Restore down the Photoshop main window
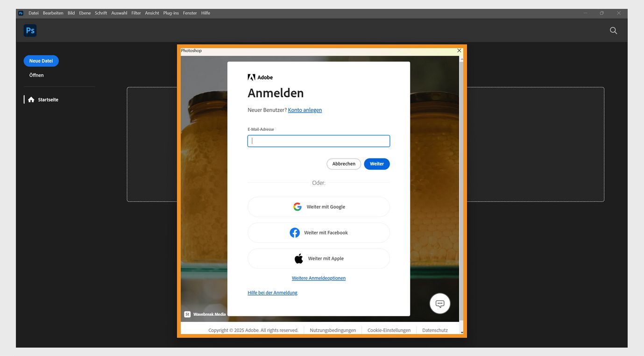 coord(602,13)
